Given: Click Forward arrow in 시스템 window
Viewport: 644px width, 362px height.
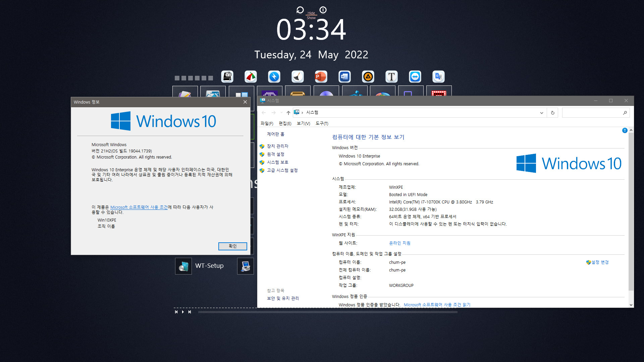Looking at the screenshot, I should [274, 113].
